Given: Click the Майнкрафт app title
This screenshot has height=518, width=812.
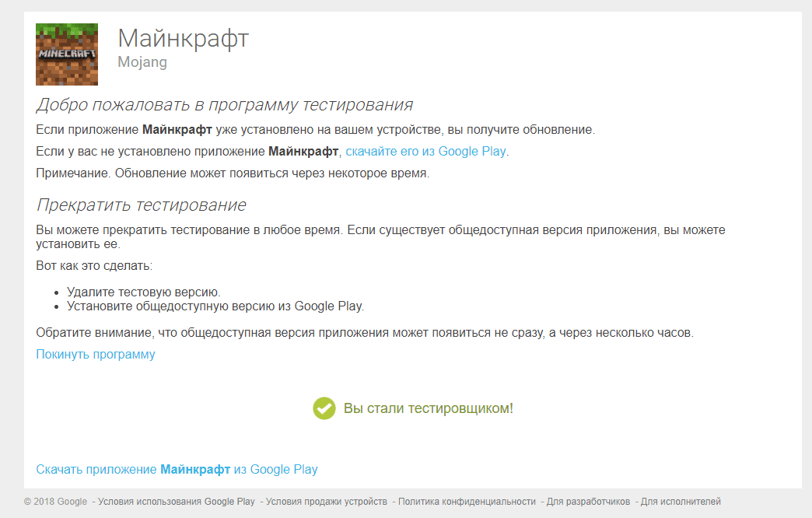Looking at the screenshot, I should (x=183, y=38).
